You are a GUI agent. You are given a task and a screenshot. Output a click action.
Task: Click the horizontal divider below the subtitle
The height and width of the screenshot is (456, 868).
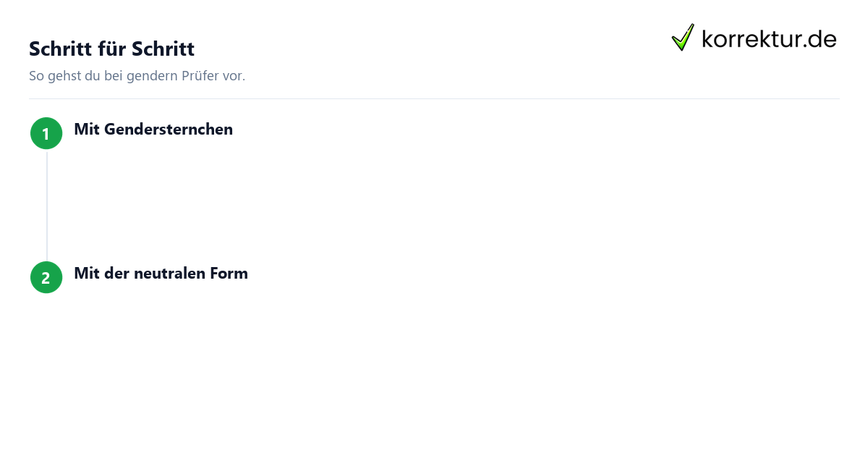pos(434,98)
